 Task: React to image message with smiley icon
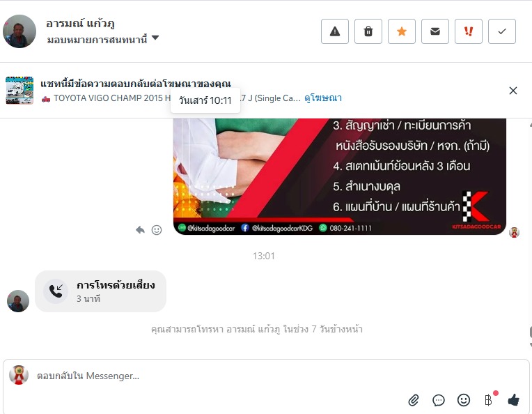tap(157, 230)
